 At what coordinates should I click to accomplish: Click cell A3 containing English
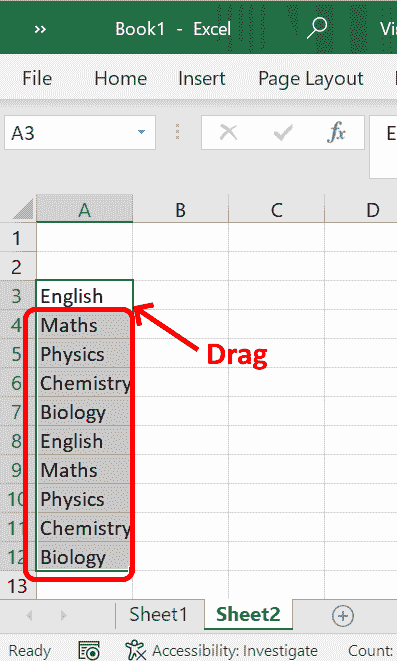click(x=85, y=296)
